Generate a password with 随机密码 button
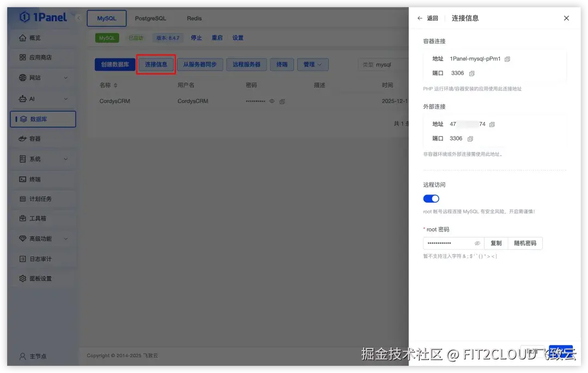588x373 pixels. point(525,243)
